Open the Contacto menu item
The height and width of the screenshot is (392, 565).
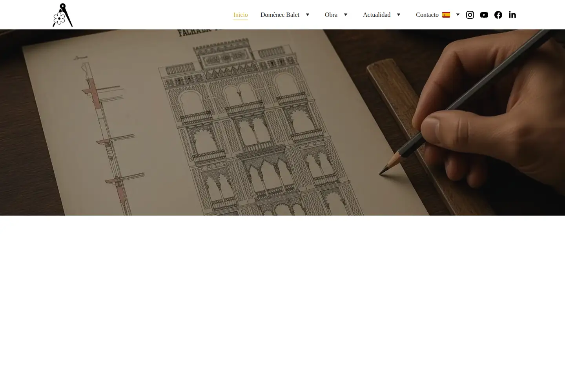pyautogui.click(x=427, y=15)
